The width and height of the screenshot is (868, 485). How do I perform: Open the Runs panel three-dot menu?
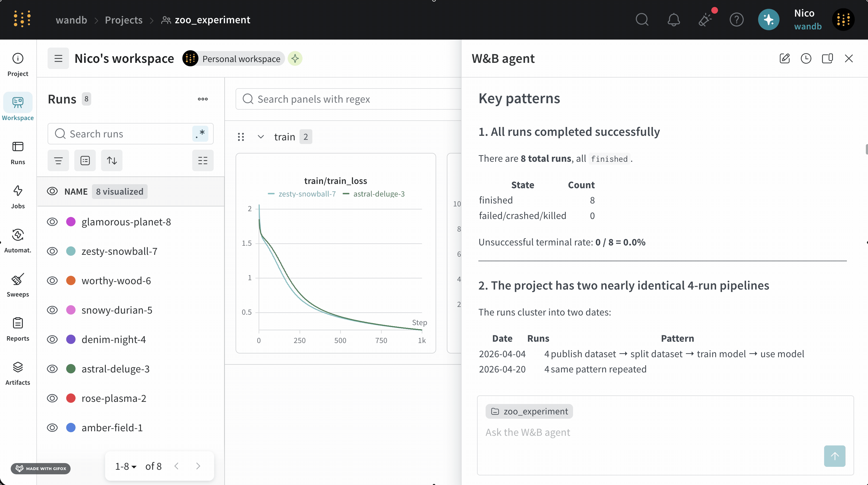pyautogui.click(x=203, y=99)
